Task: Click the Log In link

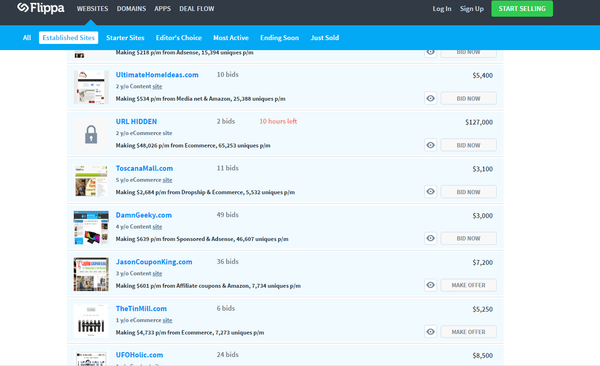Action: [442, 8]
